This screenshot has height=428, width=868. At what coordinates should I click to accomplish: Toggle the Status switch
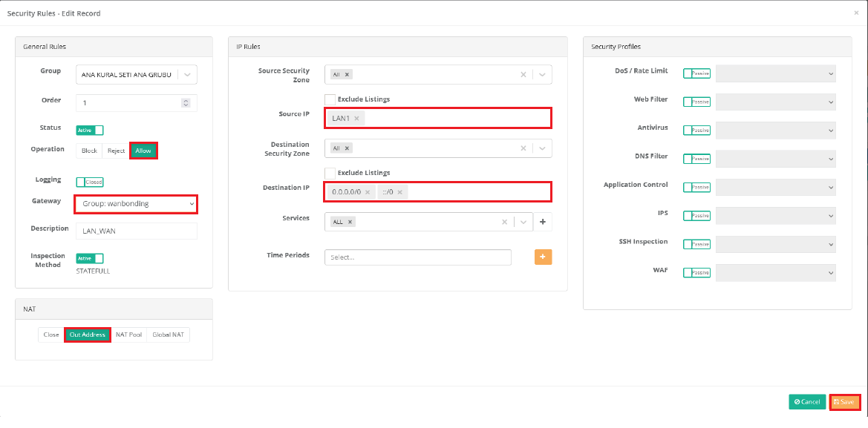89,131
